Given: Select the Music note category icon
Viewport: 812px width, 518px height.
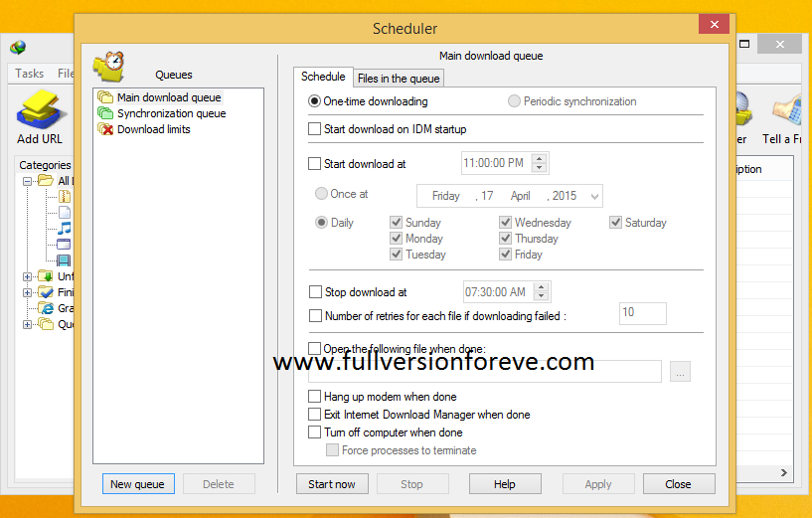Looking at the screenshot, I should tap(65, 228).
